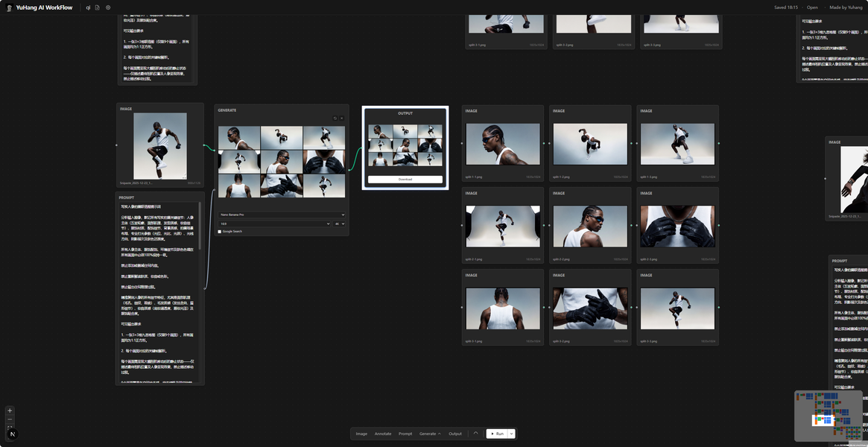The height and width of the screenshot is (447, 868).
Task: Click the Prompt node text area
Action: click(x=158, y=292)
